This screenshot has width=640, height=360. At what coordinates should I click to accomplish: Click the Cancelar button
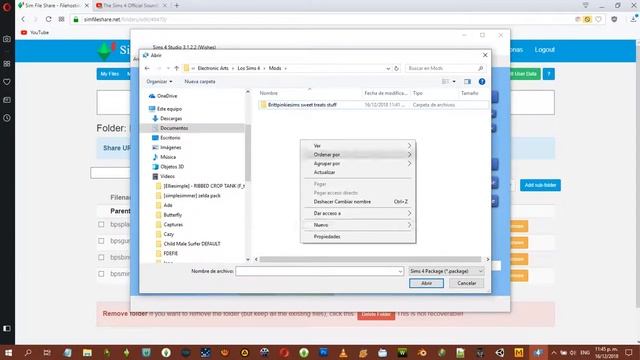(467, 283)
